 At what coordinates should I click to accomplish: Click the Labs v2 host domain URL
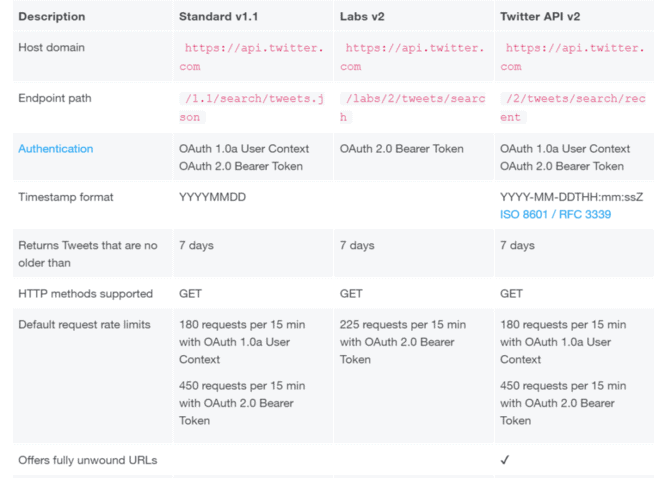pos(412,57)
